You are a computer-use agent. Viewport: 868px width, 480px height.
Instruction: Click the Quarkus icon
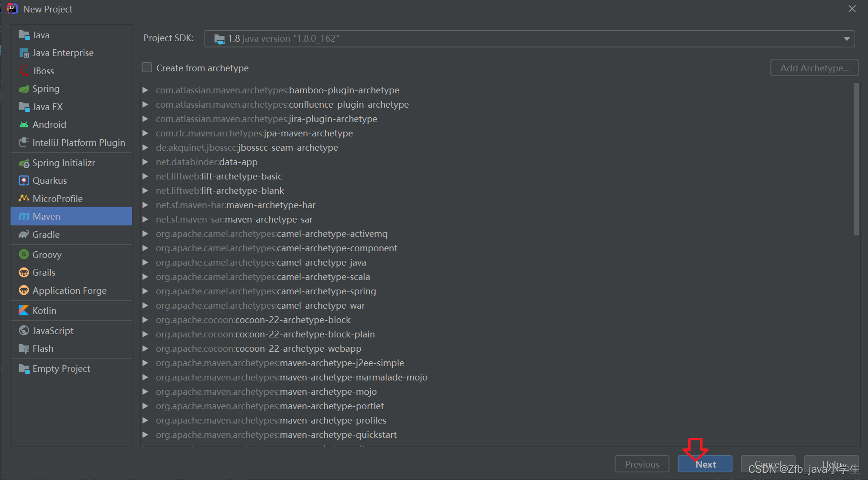(x=24, y=180)
